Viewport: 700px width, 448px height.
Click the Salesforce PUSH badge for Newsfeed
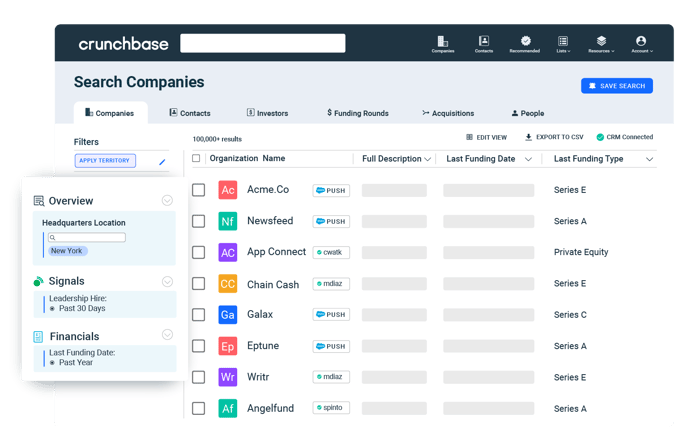coord(331,221)
